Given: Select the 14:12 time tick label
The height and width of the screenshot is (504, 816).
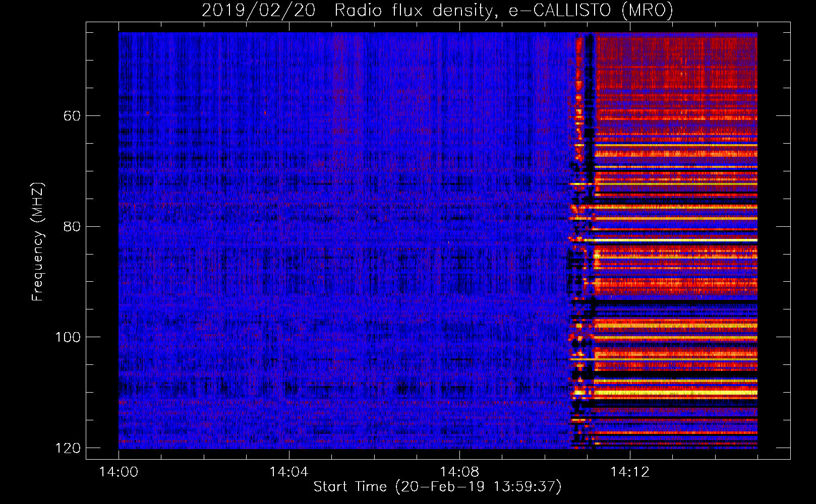Looking at the screenshot, I should click(629, 472).
